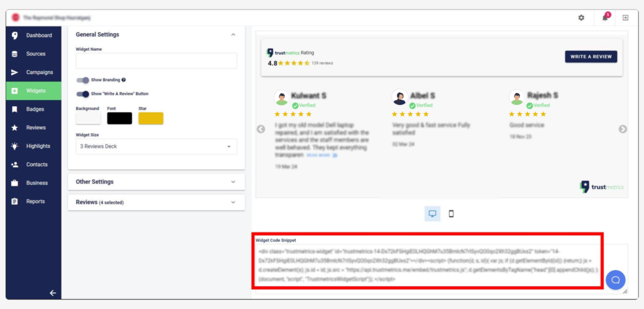Pick the Background color swatch
Image resolution: width=644 pixels, height=309 pixels.
[x=88, y=118]
